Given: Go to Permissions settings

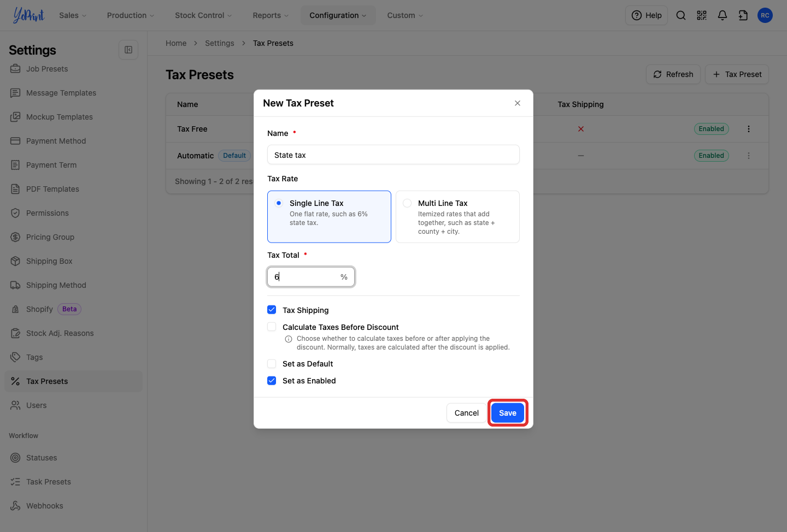Looking at the screenshot, I should click(x=73, y=213).
